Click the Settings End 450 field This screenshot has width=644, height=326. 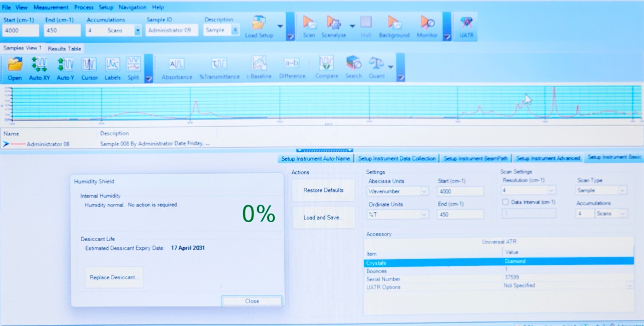460,214
